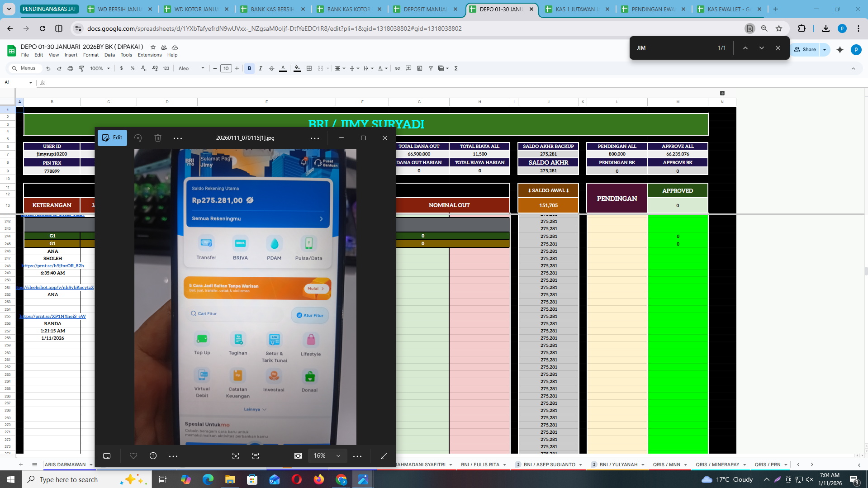Image resolution: width=868 pixels, height=488 pixels.
Task: Add a comment via toolbar icon
Action: (x=408, y=68)
